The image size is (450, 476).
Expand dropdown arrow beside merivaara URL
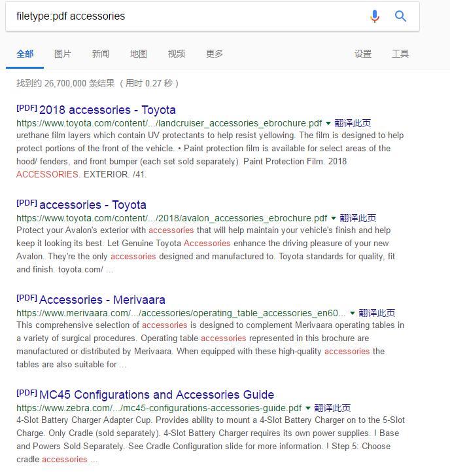[x=353, y=313]
